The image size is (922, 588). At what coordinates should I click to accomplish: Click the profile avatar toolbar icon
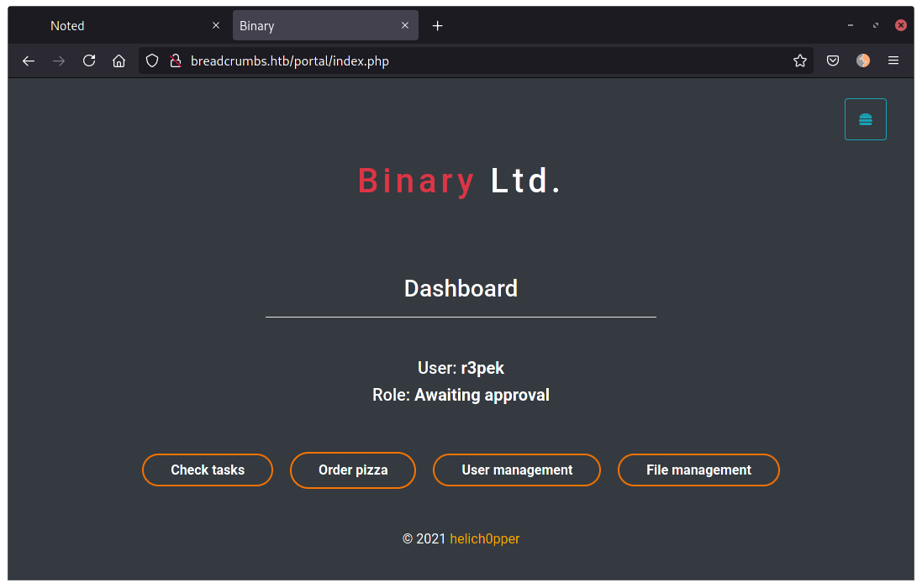(x=863, y=60)
